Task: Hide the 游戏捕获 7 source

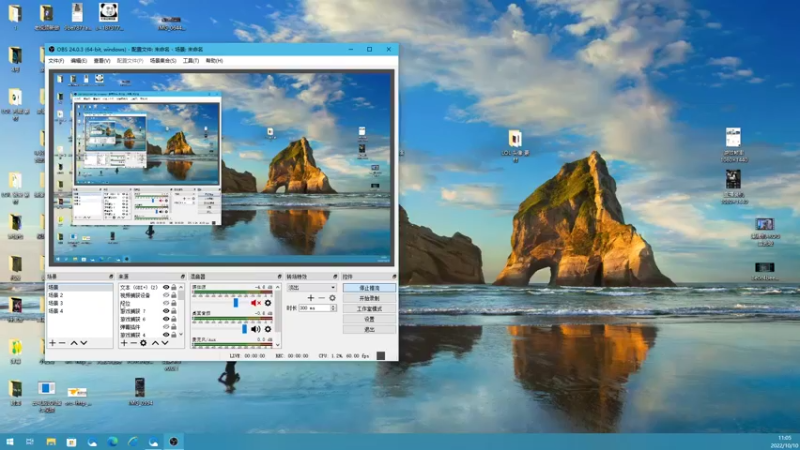Action: point(166,311)
